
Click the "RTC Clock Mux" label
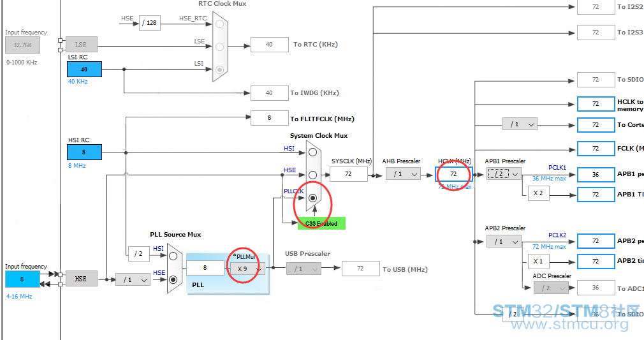(222, 4)
